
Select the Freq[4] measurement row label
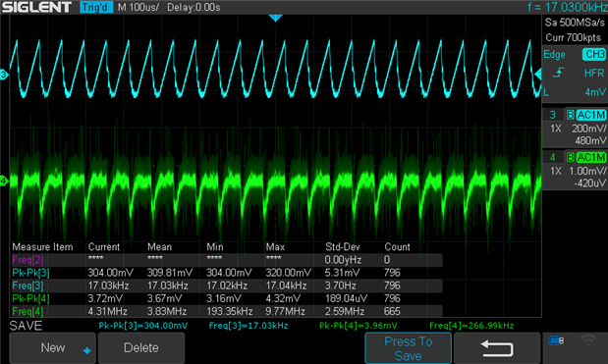[28, 311]
